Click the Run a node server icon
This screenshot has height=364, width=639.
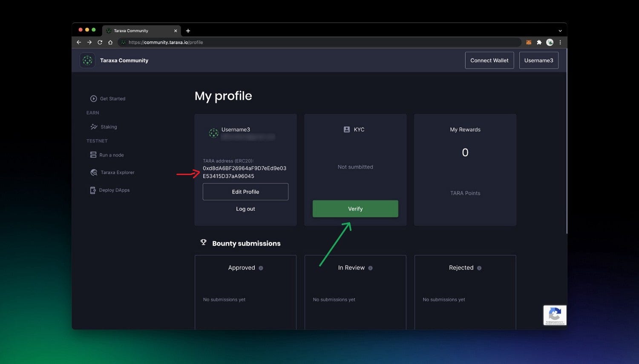(x=93, y=155)
